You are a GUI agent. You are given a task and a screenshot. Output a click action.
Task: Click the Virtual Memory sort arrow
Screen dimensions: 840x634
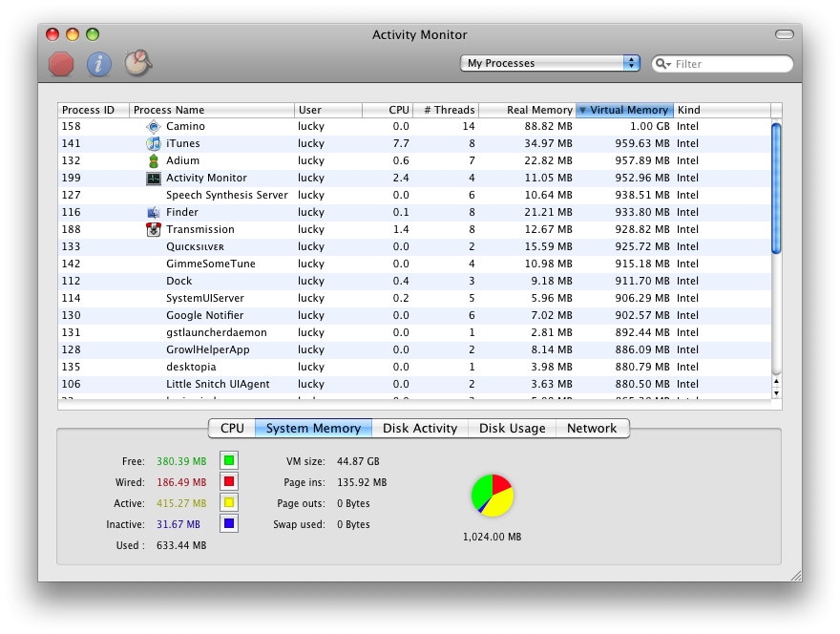[x=583, y=111]
